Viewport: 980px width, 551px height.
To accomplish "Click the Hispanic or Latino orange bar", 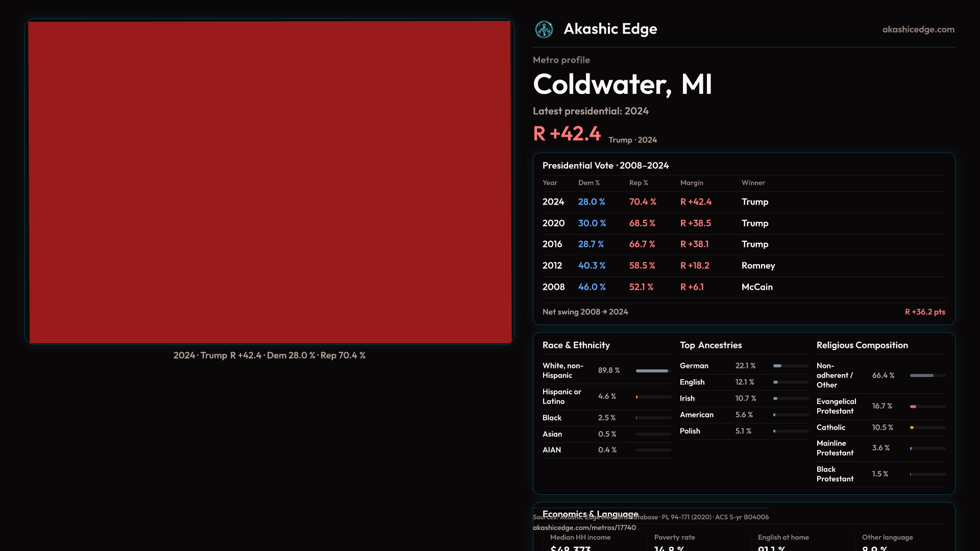I will (x=637, y=397).
